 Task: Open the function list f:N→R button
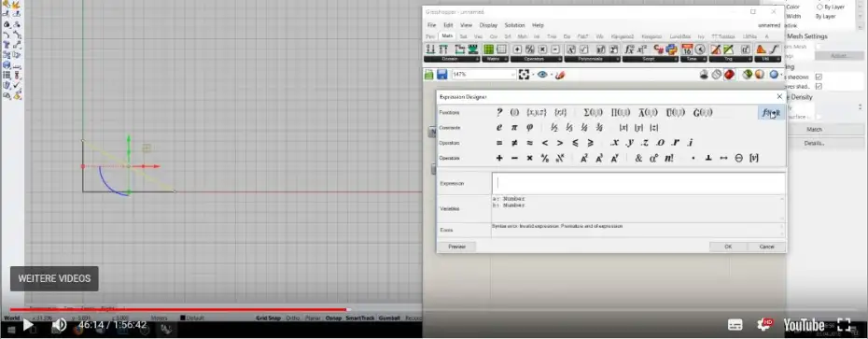point(771,113)
